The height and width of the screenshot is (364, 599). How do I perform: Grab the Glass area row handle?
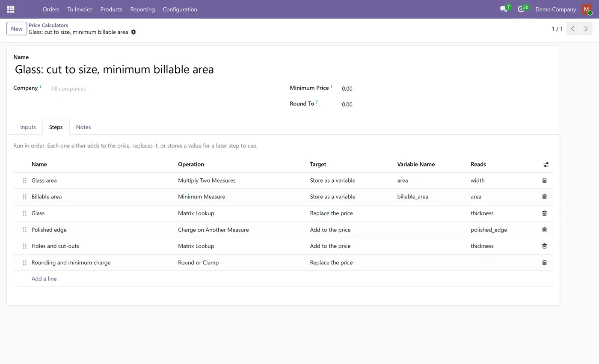click(24, 181)
